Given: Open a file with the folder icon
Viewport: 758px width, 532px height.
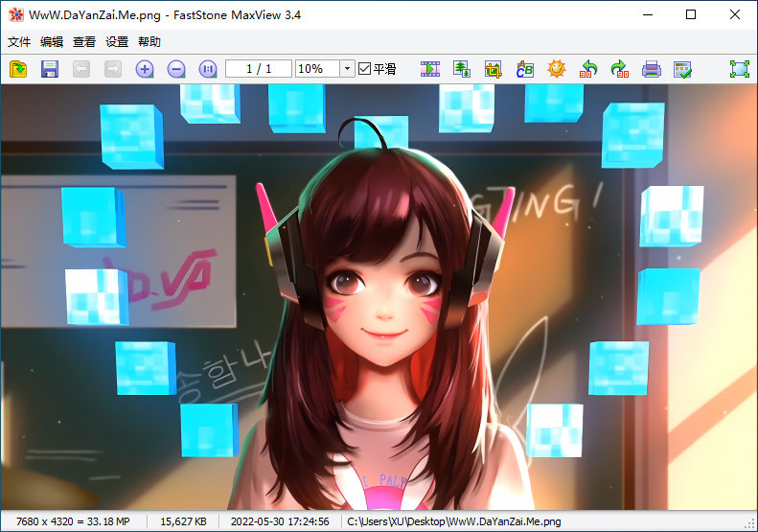Looking at the screenshot, I should coord(18,69).
